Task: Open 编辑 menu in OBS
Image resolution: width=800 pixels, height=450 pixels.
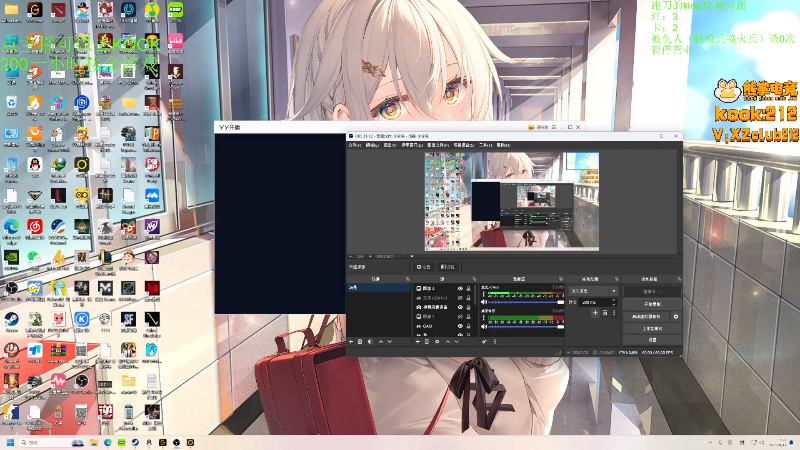Action: coord(372,145)
